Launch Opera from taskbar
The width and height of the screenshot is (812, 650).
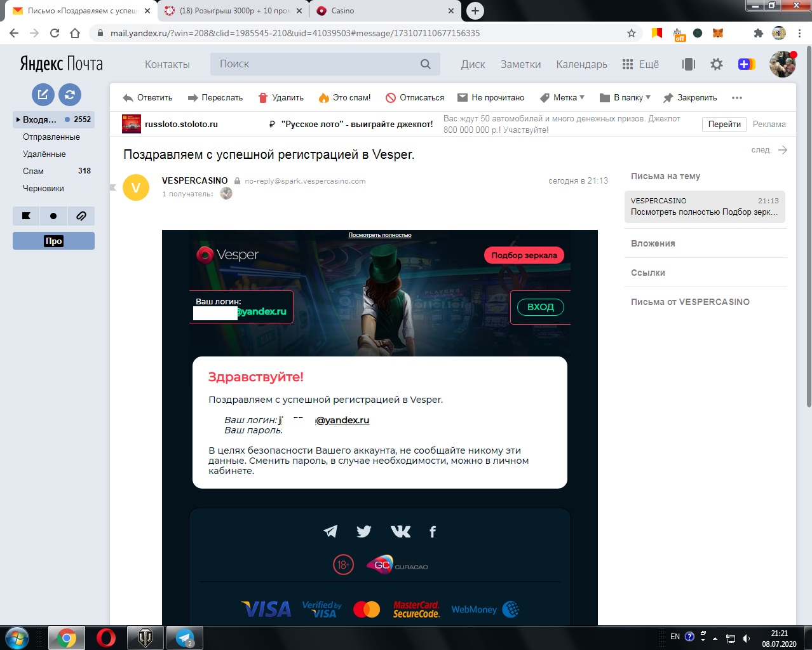tap(106, 637)
